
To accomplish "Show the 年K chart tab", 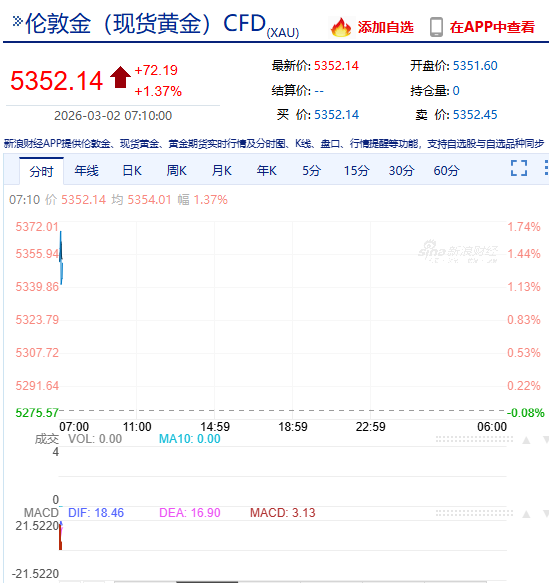I will 267,171.
